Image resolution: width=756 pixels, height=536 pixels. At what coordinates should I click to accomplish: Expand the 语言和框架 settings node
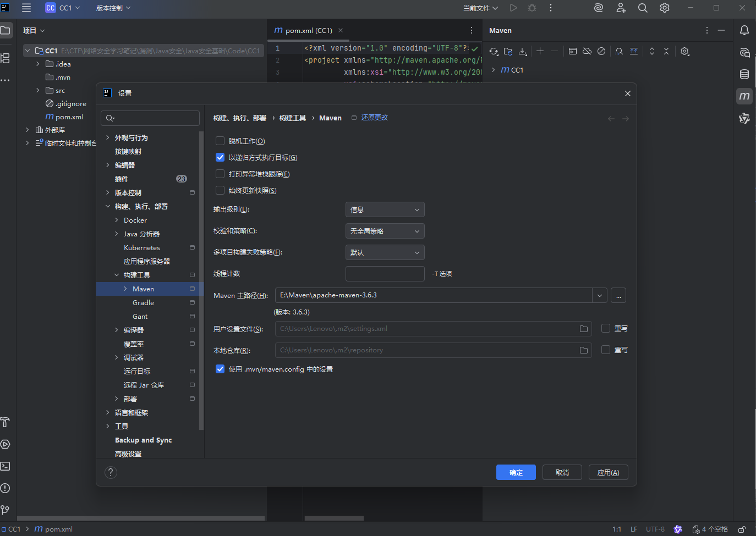click(x=108, y=412)
